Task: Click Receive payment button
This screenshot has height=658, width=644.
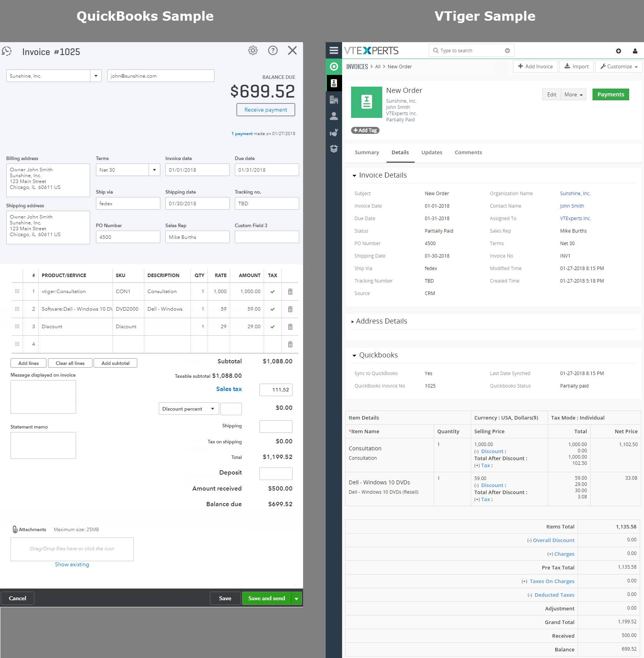Action: (266, 110)
